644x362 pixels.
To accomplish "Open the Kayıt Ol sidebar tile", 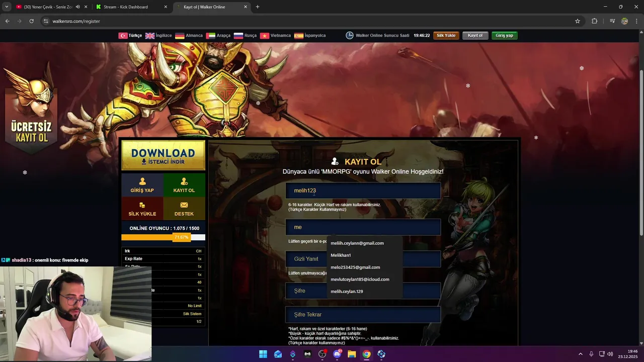I will pyautogui.click(x=184, y=185).
